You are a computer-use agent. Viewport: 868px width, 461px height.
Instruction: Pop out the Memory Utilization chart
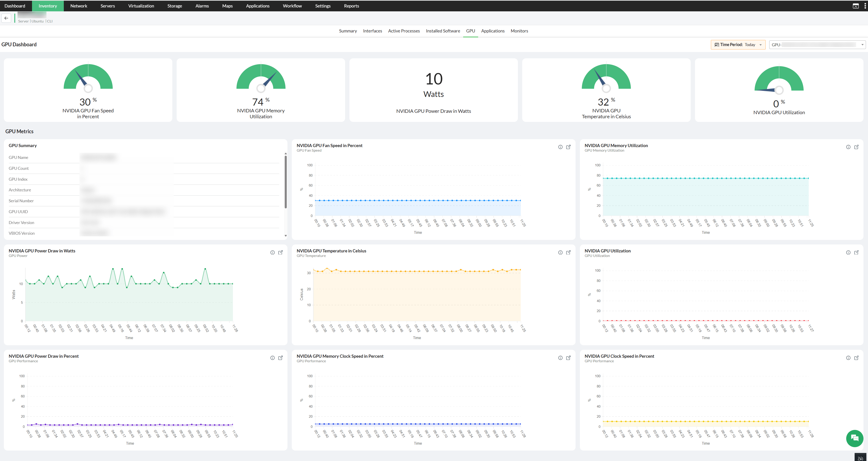856,147
